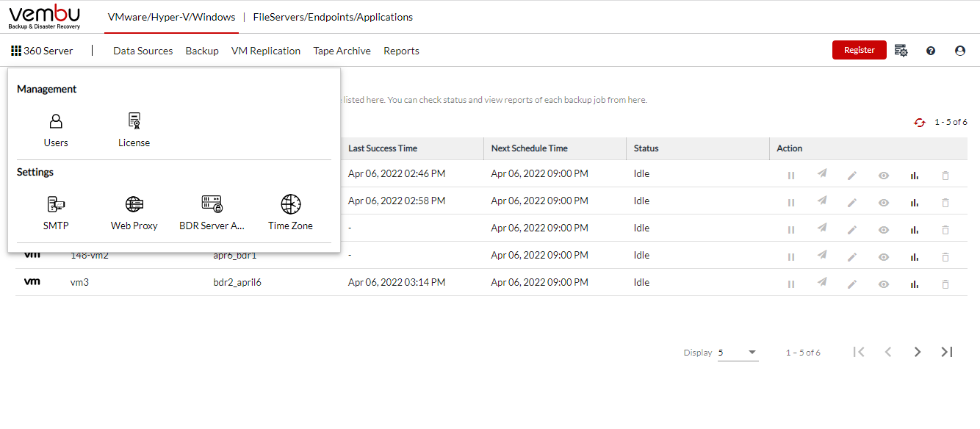The image size is (980, 429).
Task: Open the BDR Server A... settings icon
Action: 212,204
